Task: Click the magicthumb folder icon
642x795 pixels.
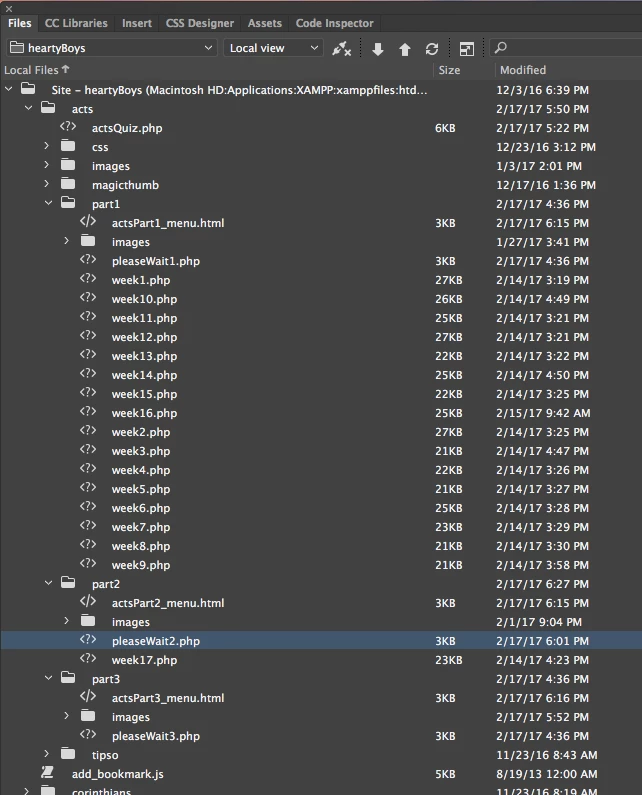Action: coord(68,184)
